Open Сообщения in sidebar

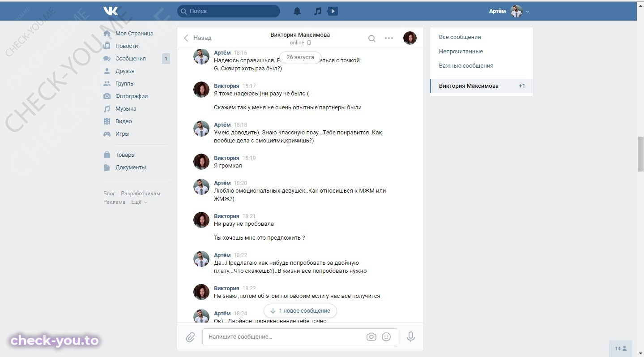click(x=131, y=59)
